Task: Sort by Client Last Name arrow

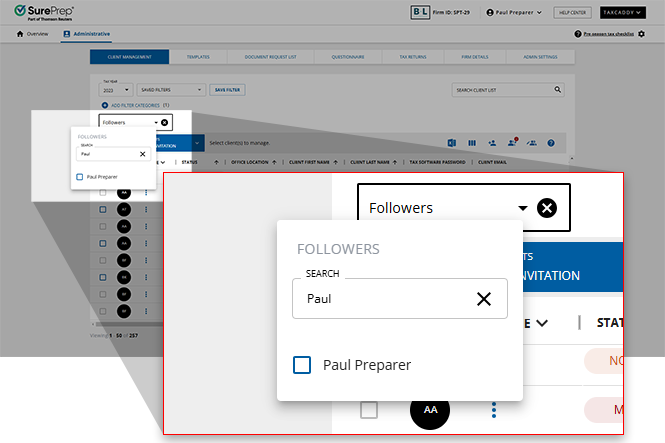Action: [x=395, y=162]
